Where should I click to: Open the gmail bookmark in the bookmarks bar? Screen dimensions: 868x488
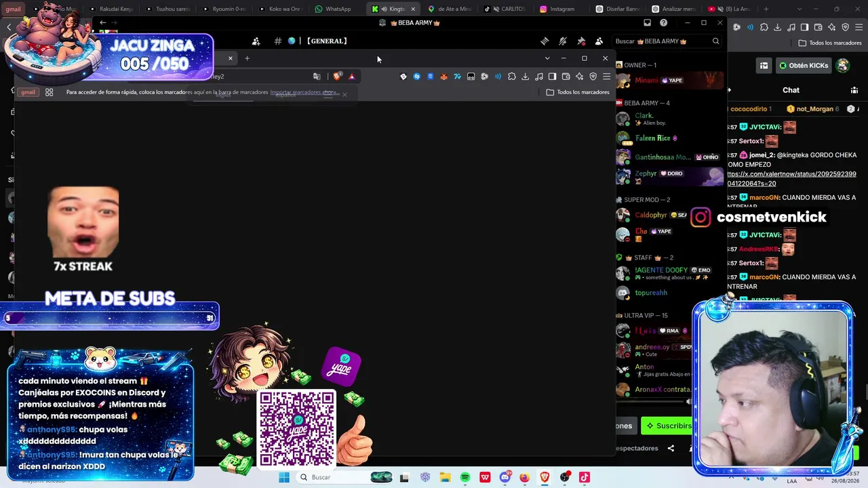pos(28,92)
